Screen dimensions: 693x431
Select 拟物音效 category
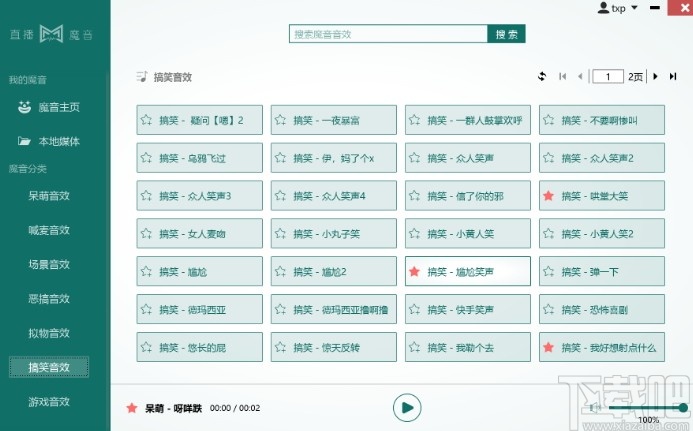tap(49, 333)
